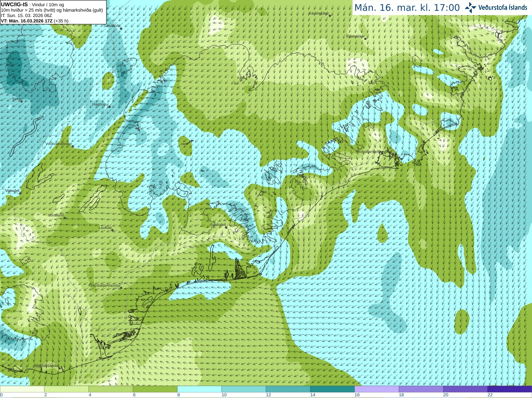
Task: Select the Hágöngur station label
Action: pyautogui.click(x=100, y=104)
